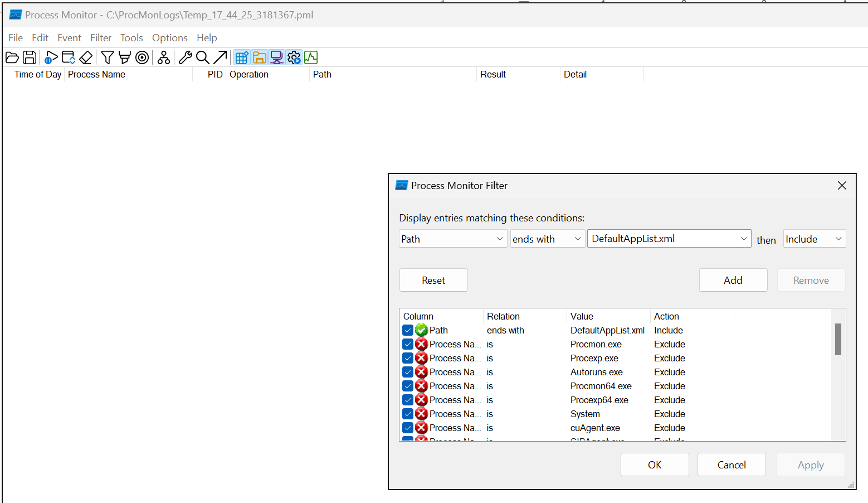Open the Include action dropdown

point(838,238)
